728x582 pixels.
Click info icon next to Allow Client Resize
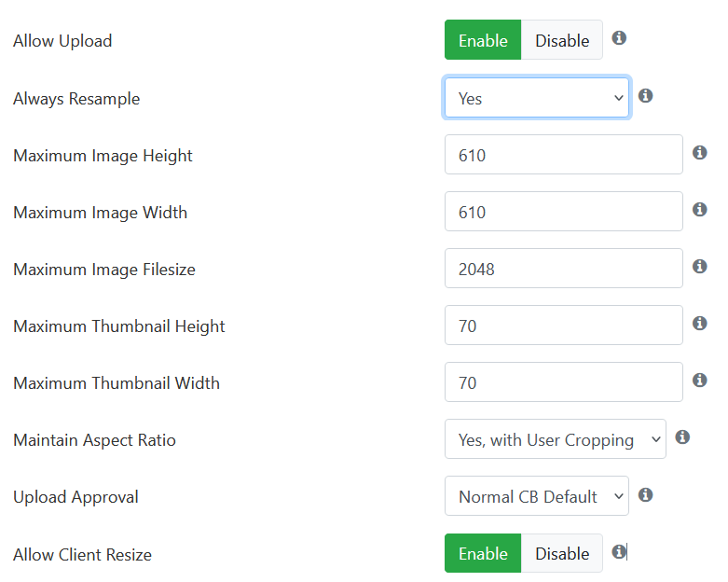point(619,552)
